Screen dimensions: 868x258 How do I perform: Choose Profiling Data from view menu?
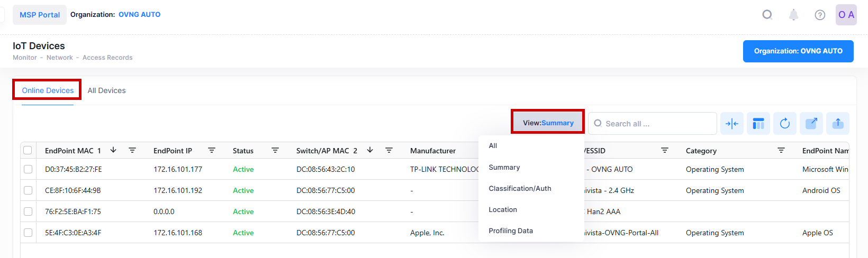[x=511, y=231]
